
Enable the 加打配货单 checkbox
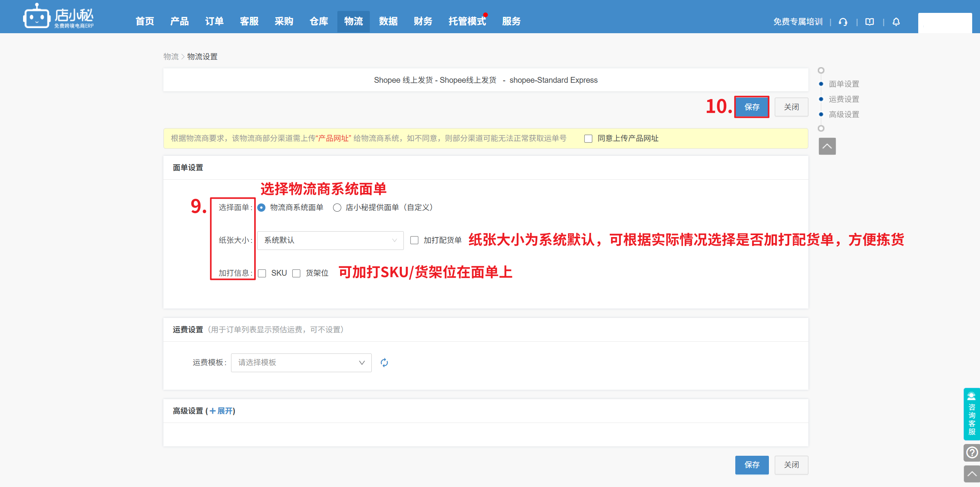pyautogui.click(x=414, y=240)
